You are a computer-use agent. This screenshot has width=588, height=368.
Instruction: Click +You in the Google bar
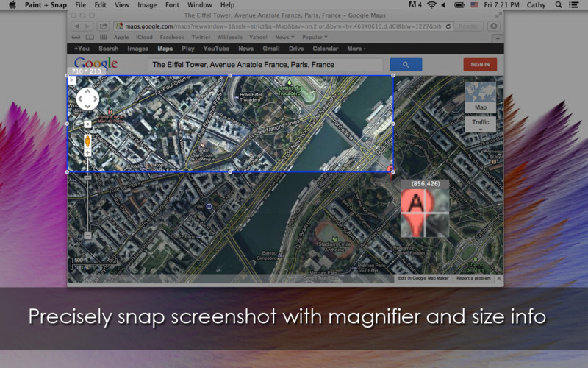click(x=82, y=49)
